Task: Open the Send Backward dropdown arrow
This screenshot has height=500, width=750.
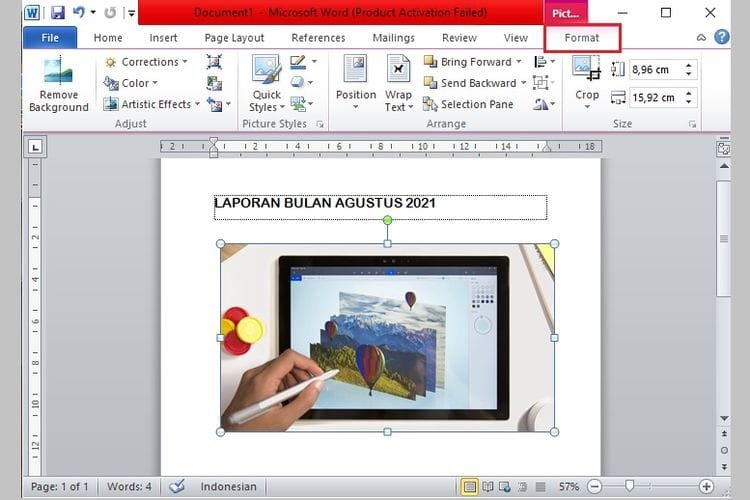Action: (523, 83)
